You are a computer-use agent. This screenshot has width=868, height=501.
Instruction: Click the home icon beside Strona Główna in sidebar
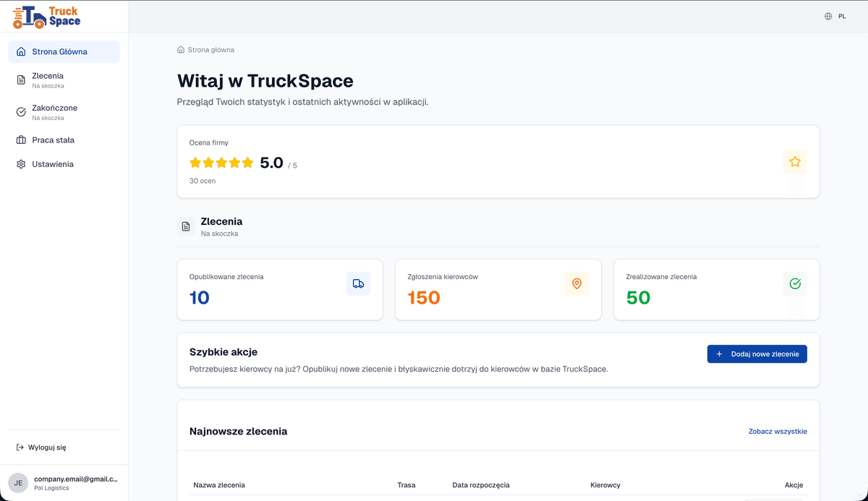pos(21,52)
